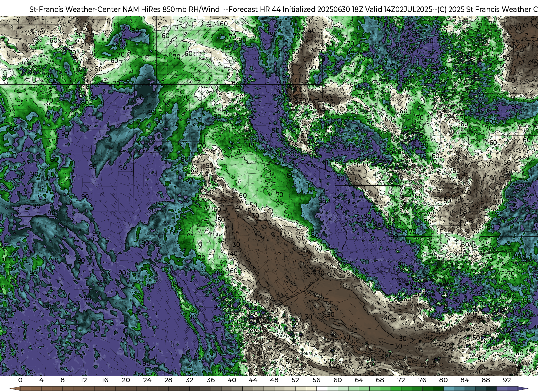Click the colorbar label '4'
Image resolution: width=538 pixels, height=392 pixels.
click(41, 380)
